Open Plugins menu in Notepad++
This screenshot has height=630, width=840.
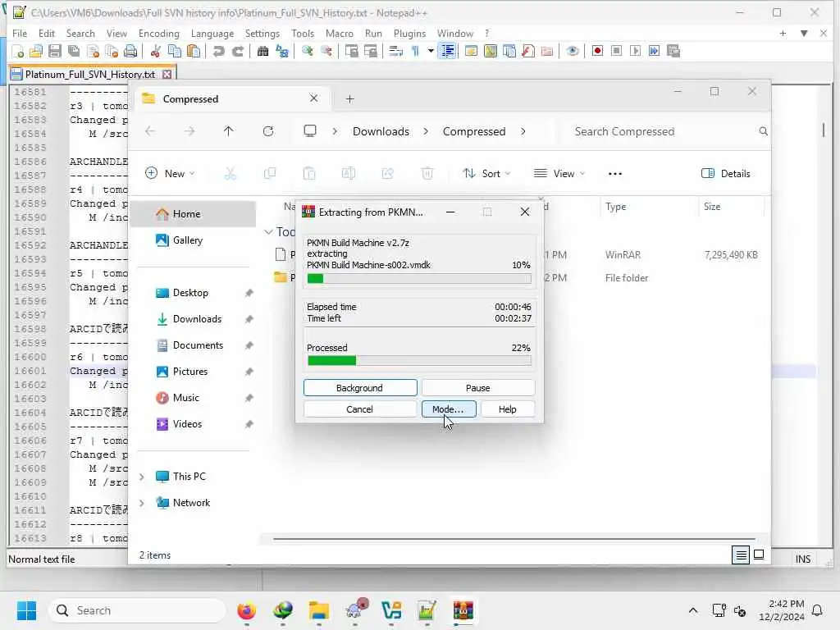coord(409,33)
